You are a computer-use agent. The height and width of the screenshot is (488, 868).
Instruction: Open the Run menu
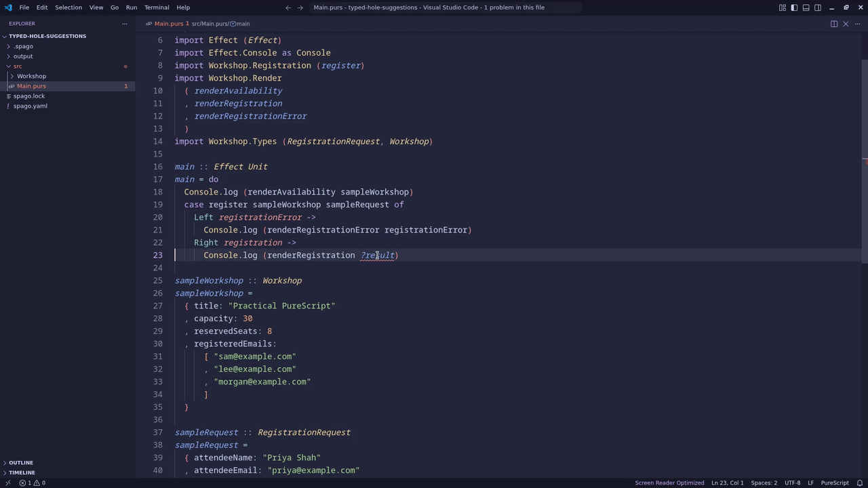point(132,7)
